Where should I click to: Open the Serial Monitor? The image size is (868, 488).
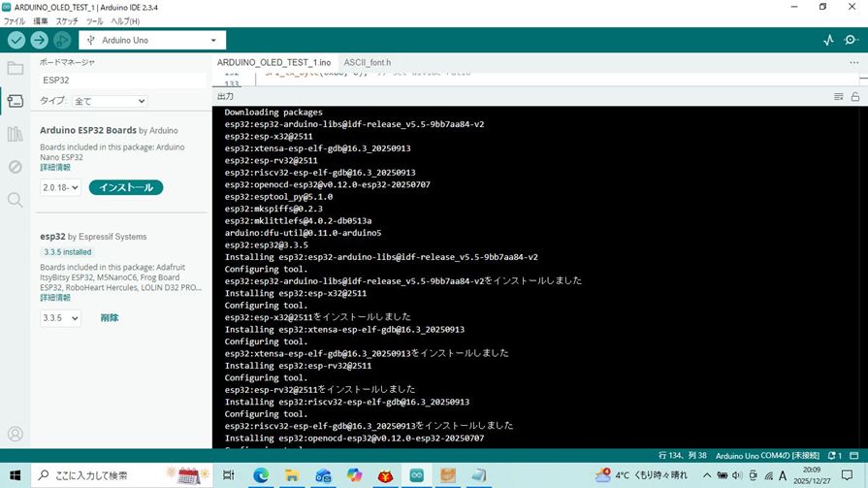(x=851, y=40)
